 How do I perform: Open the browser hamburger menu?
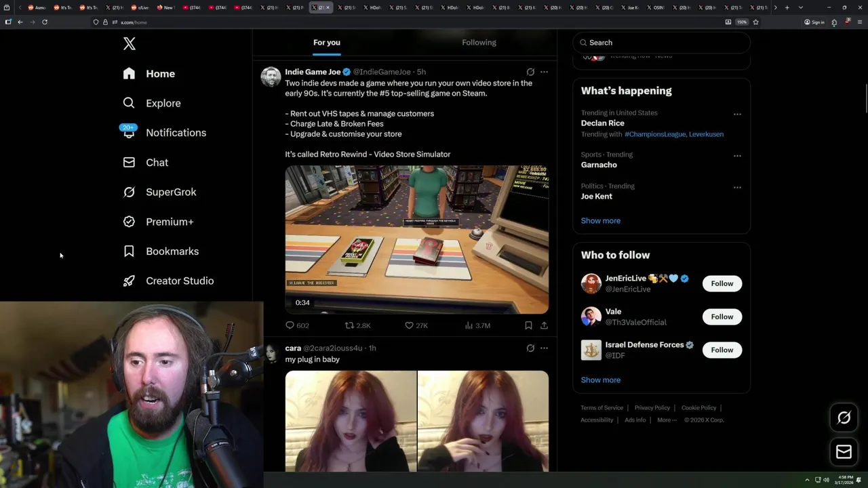point(860,22)
